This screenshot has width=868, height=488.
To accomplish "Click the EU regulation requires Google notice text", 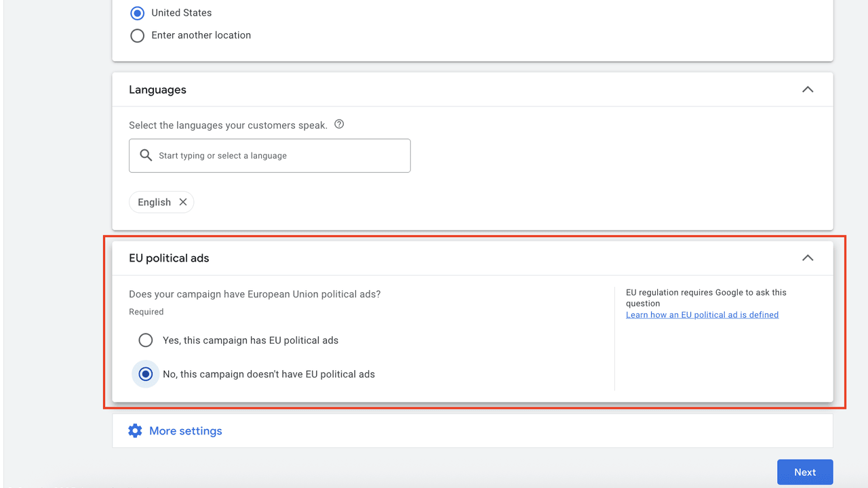I will pos(705,298).
